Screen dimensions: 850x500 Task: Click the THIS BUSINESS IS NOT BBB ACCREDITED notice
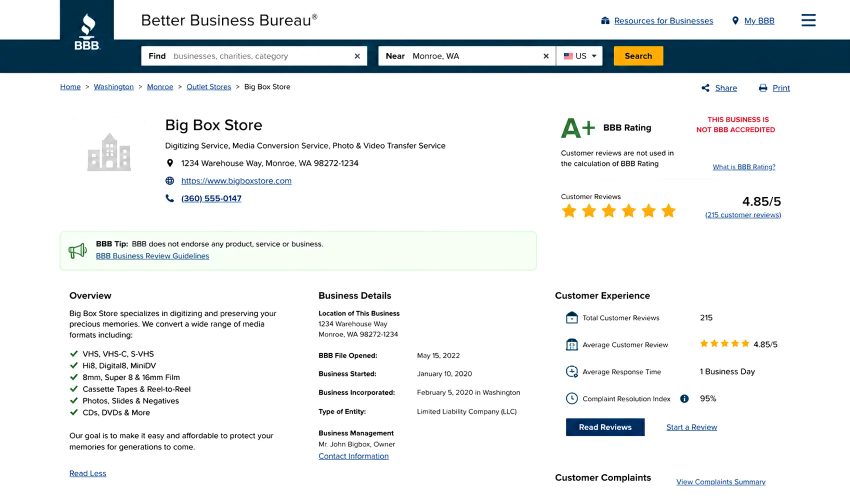[736, 125]
